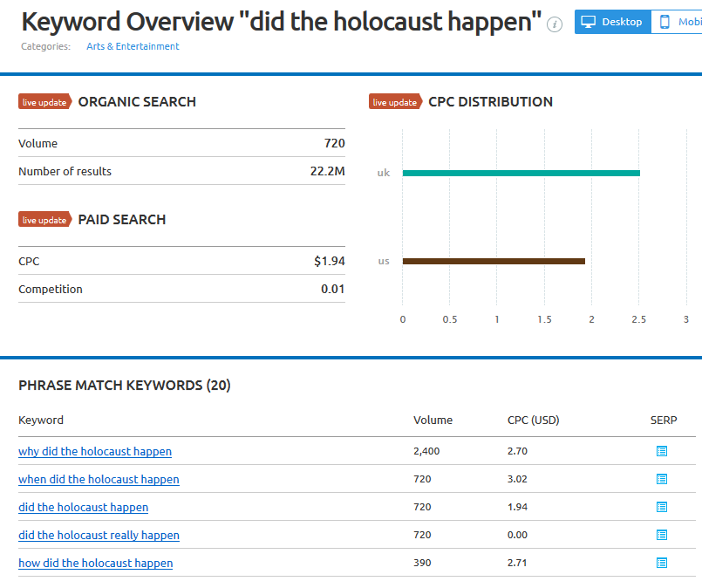
Task: Open 'did the holocaust really happen' keyword link
Action: click(x=99, y=535)
